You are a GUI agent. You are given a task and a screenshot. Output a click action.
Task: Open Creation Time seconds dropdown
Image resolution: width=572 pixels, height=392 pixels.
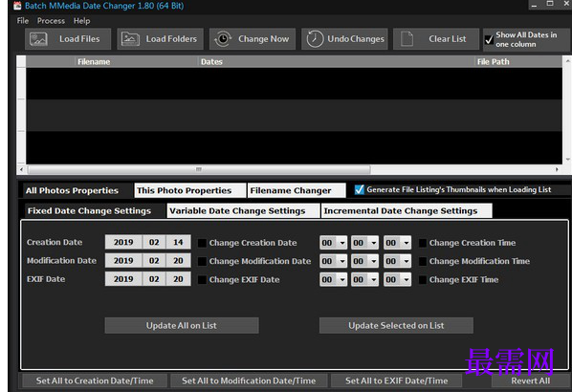pyautogui.click(x=397, y=243)
